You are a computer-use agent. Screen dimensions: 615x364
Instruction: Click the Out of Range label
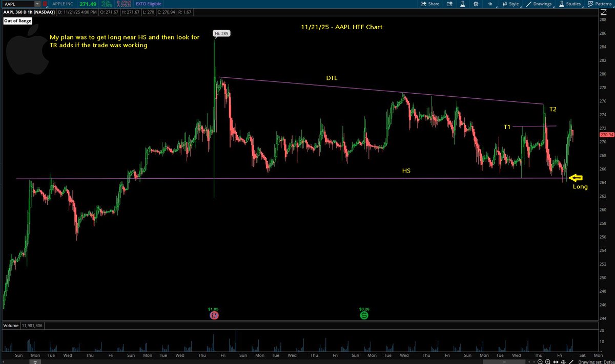coord(17,21)
